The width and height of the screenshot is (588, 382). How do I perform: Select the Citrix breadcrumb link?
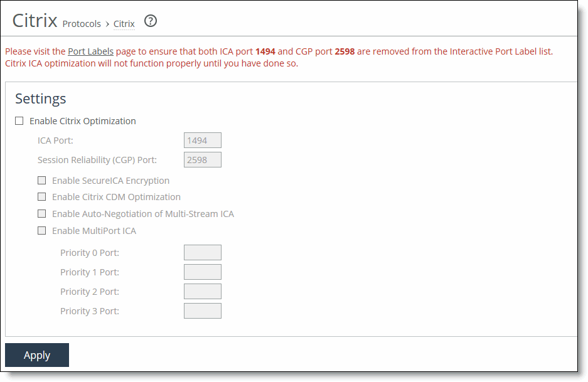click(x=124, y=24)
